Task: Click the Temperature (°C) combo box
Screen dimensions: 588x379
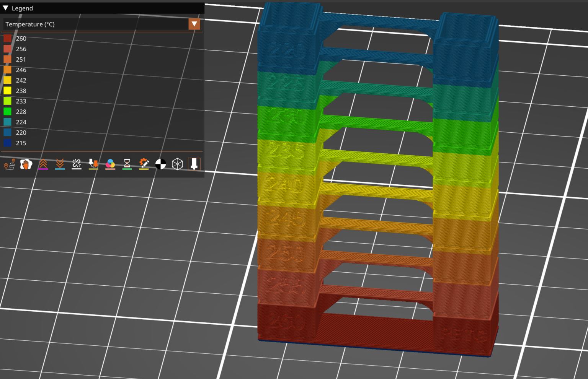Action: click(96, 24)
